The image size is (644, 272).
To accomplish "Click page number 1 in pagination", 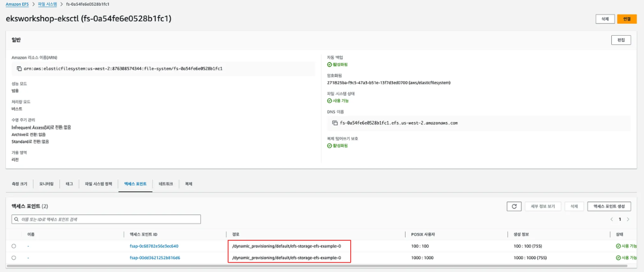I will pyautogui.click(x=620, y=220).
